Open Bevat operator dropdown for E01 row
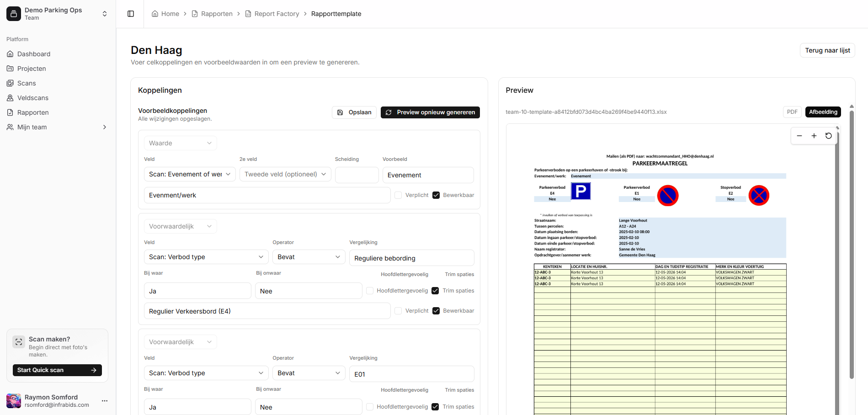 [309, 373]
